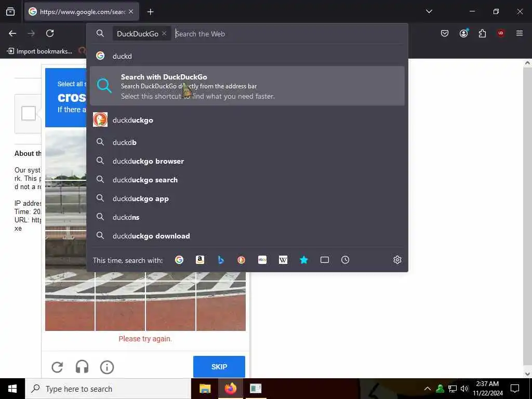Search open tabs icon
Viewport: 532px width, 399px height.
(325, 260)
